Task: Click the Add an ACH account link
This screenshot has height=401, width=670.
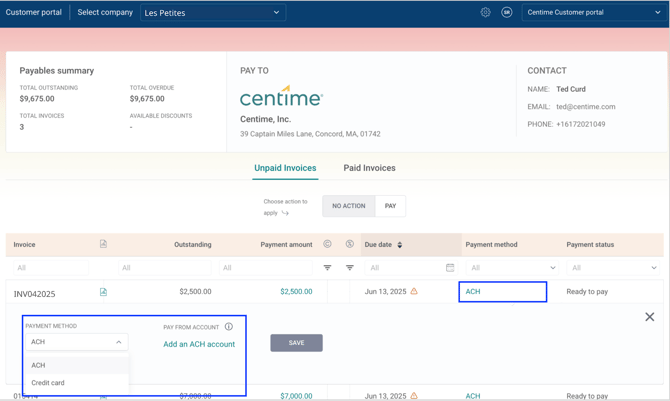Action: point(199,344)
